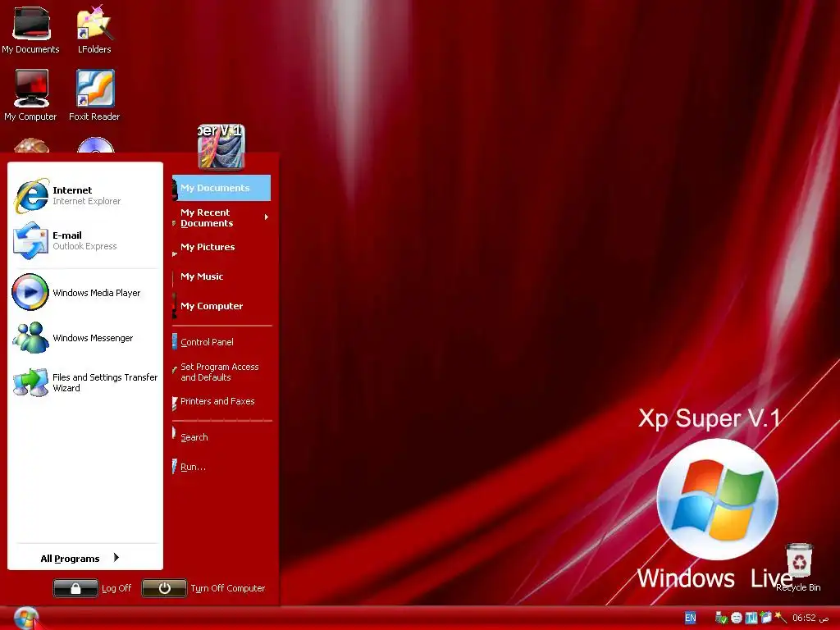This screenshot has height=630, width=840.
Task: Open Control Panel from the Start menu
Action: click(221, 342)
